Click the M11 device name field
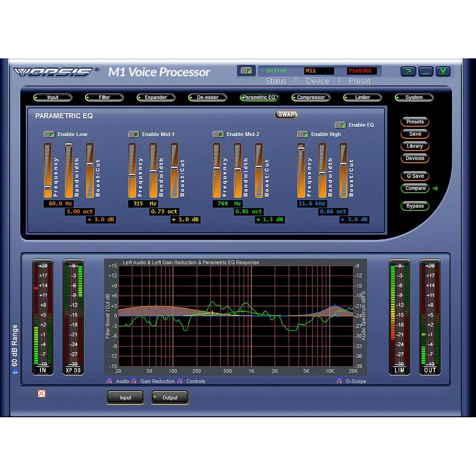The width and height of the screenshot is (476, 476). 319,71
